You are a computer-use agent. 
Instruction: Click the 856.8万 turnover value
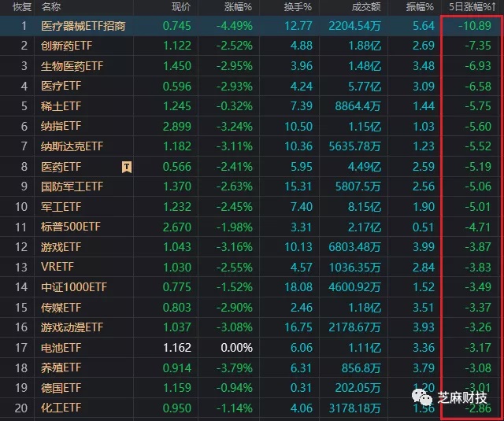[361, 367]
